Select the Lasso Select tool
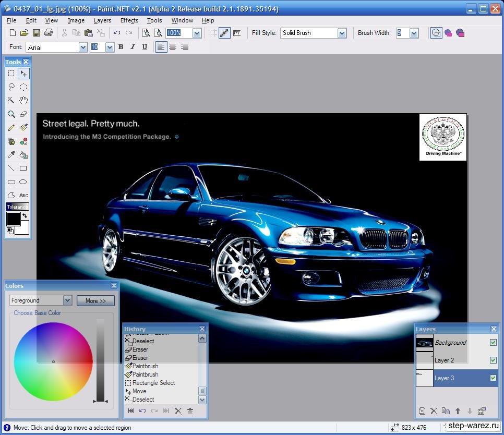The image size is (504, 435). tap(11, 87)
